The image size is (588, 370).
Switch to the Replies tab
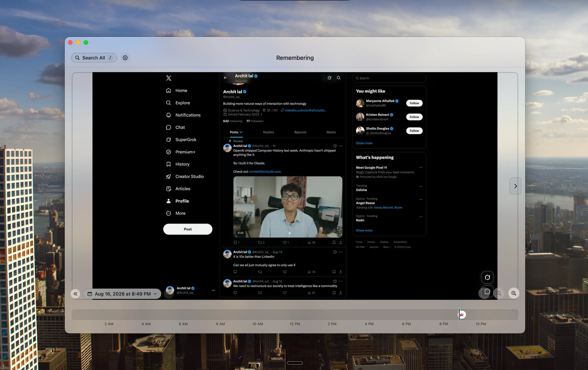tap(268, 132)
